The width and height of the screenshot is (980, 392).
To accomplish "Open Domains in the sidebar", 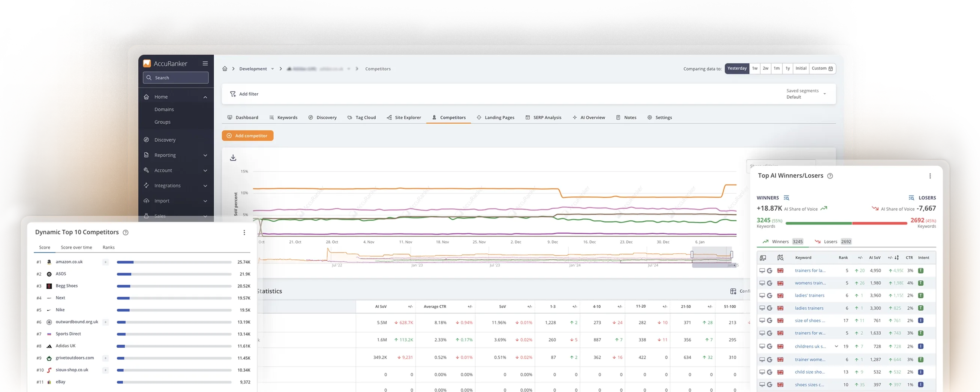I will click(164, 109).
